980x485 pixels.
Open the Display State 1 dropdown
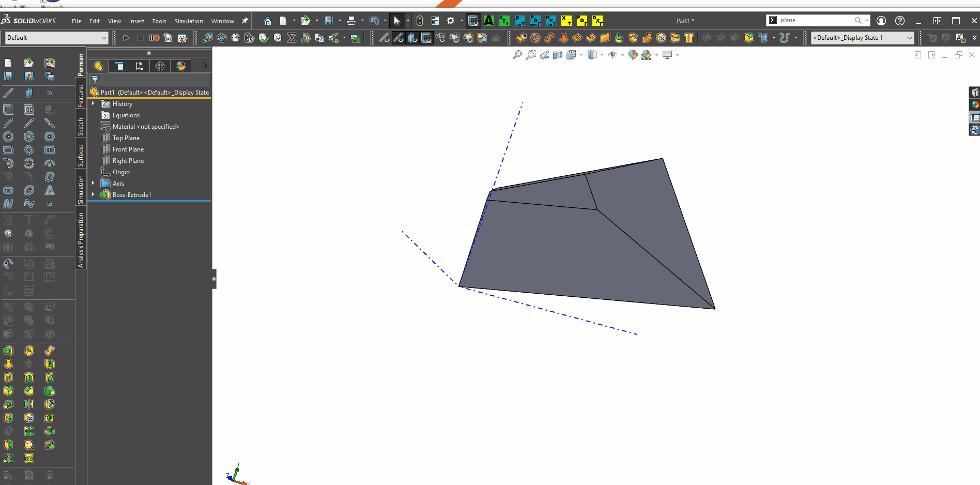click(862, 38)
